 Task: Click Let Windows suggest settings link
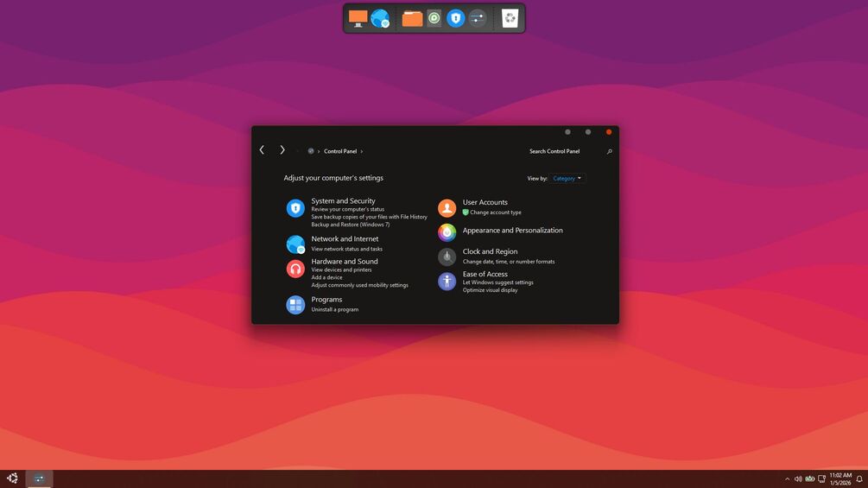click(x=498, y=282)
